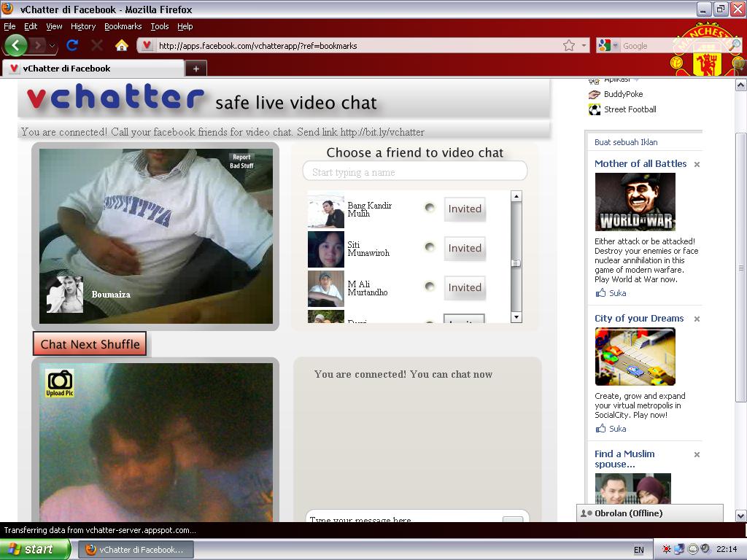The width and height of the screenshot is (747, 560).
Task: Click the World at War ad image
Action: click(635, 202)
